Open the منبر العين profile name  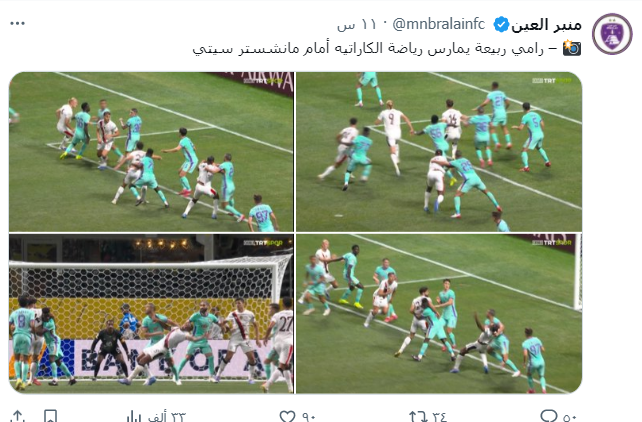point(547,25)
